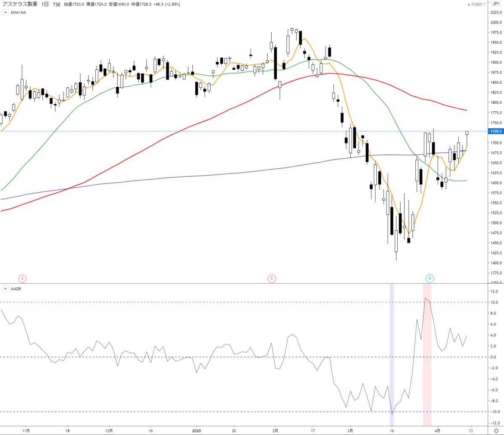
Task: Change the JPY currency setting
Action: click(x=496, y=4)
